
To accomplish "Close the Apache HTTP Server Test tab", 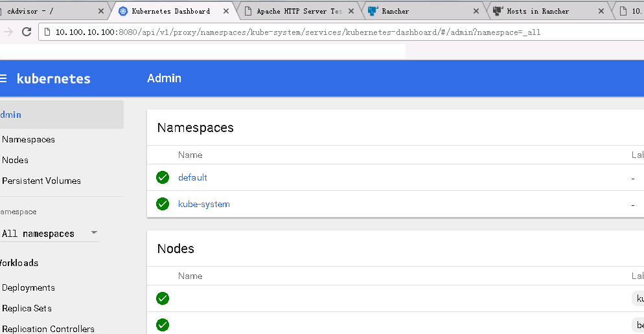I will click(x=351, y=12).
